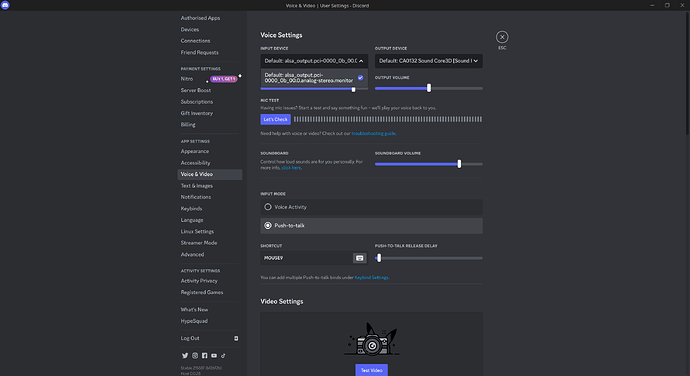Viewport: 690px width, 376px height.
Task: Choose the alsa_output analog-stereo.monitor option
Action: [x=314, y=77]
